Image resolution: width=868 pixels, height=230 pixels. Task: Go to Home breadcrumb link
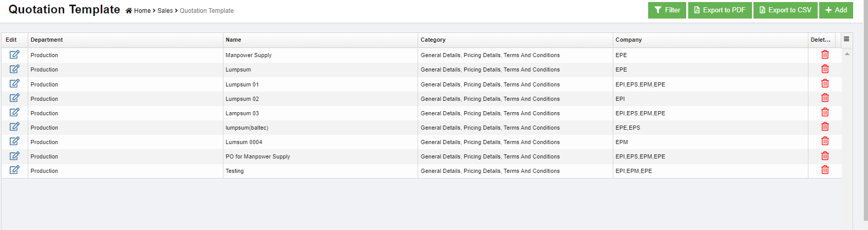point(142,11)
